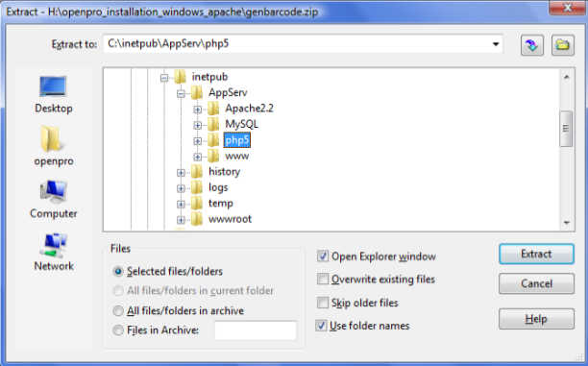Image resolution: width=588 pixels, height=366 pixels.
Task: Click the Files in Archive text field
Action: 256,330
